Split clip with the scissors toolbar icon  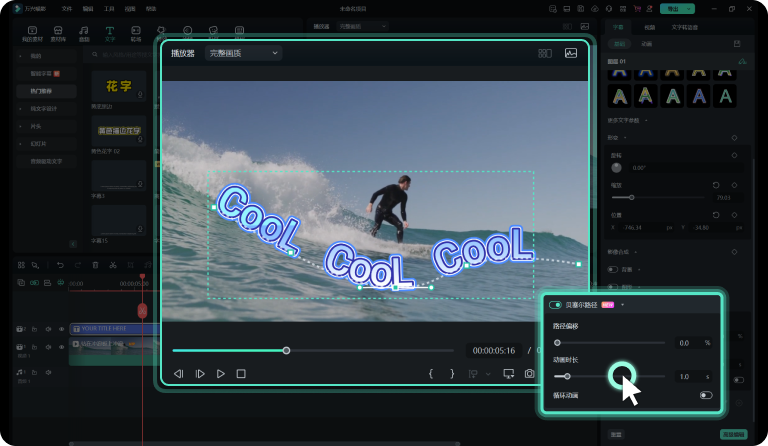point(113,265)
